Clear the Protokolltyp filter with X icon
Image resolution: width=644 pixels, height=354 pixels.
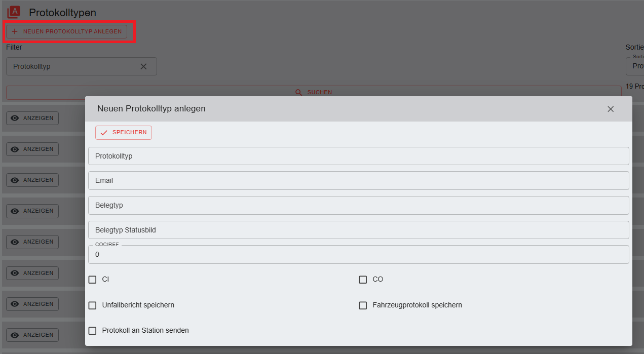click(143, 66)
